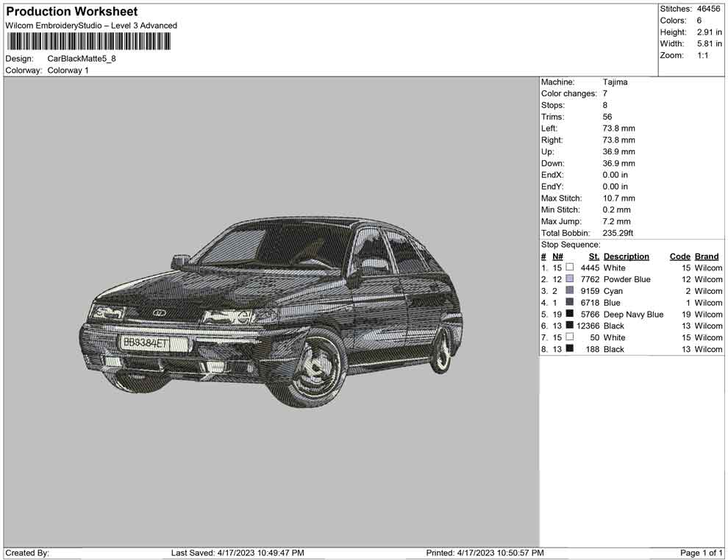Click the barcode under the title
The height and width of the screenshot is (560, 728).
click(88, 41)
